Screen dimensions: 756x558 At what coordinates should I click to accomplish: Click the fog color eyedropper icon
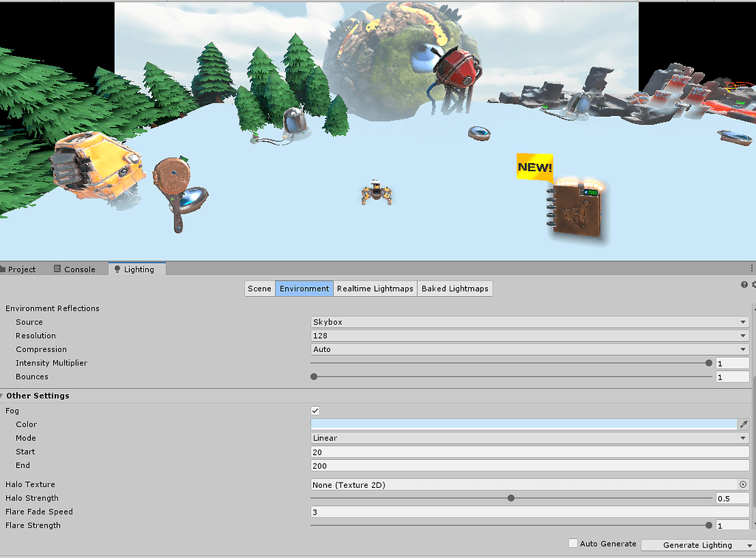coord(743,424)
